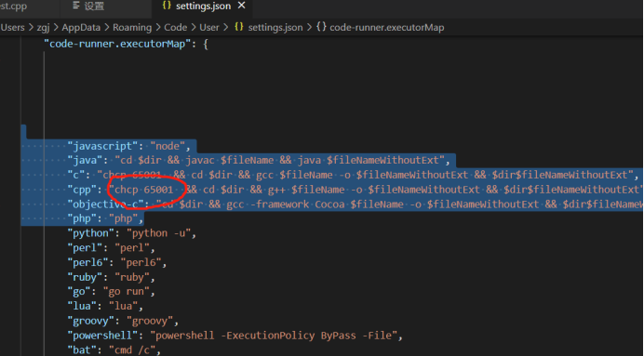This screenshot has width=644, height=356.
Task: Click the "cmd /c" value
Action: tap(132, 349)
